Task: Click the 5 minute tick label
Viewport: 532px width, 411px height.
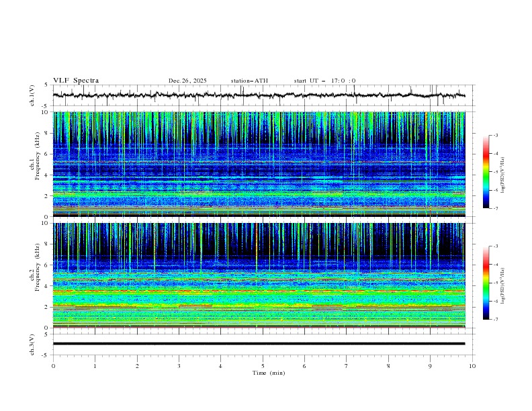Action: coord(263,366)
